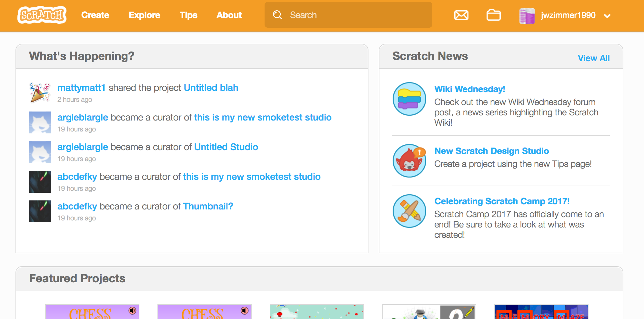This screenshot has width=644, height=319.
Task: Open My Stuff folder icon
Action: pyautogui.click(x=494, y=15)
